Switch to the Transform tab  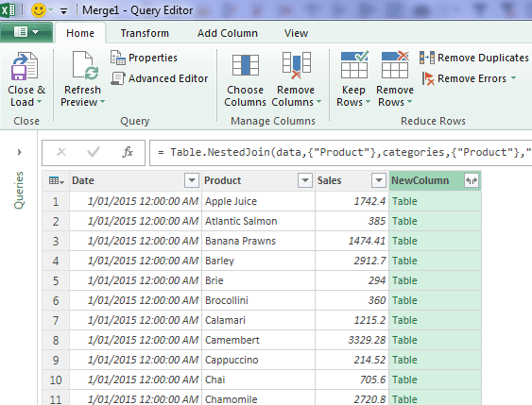tap(145, 33)
